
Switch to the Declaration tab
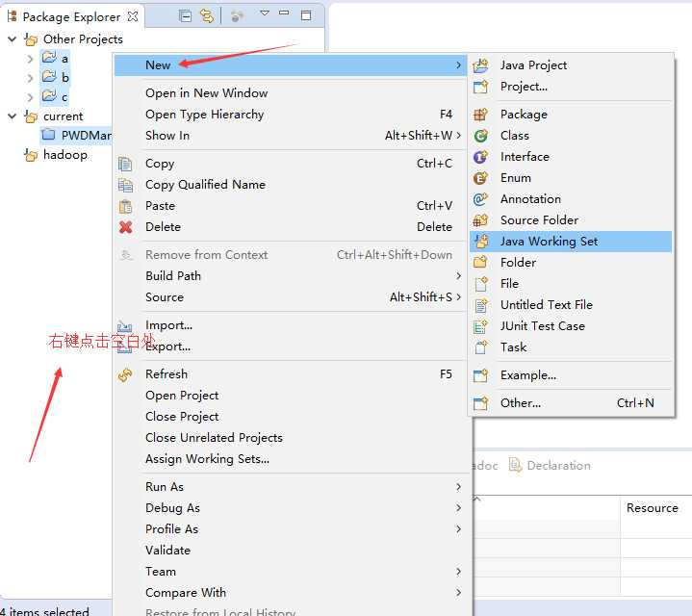pos(550,466)
